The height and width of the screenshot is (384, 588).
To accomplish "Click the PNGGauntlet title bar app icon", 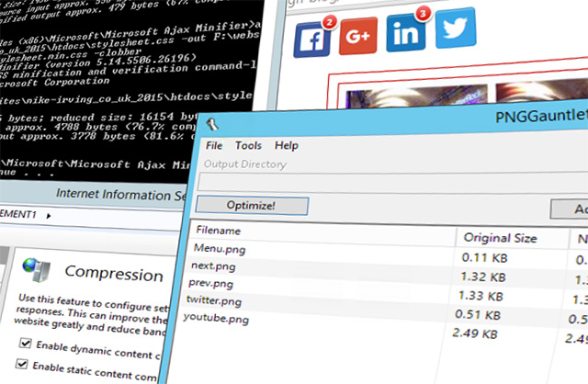I will tap(212, 124).
